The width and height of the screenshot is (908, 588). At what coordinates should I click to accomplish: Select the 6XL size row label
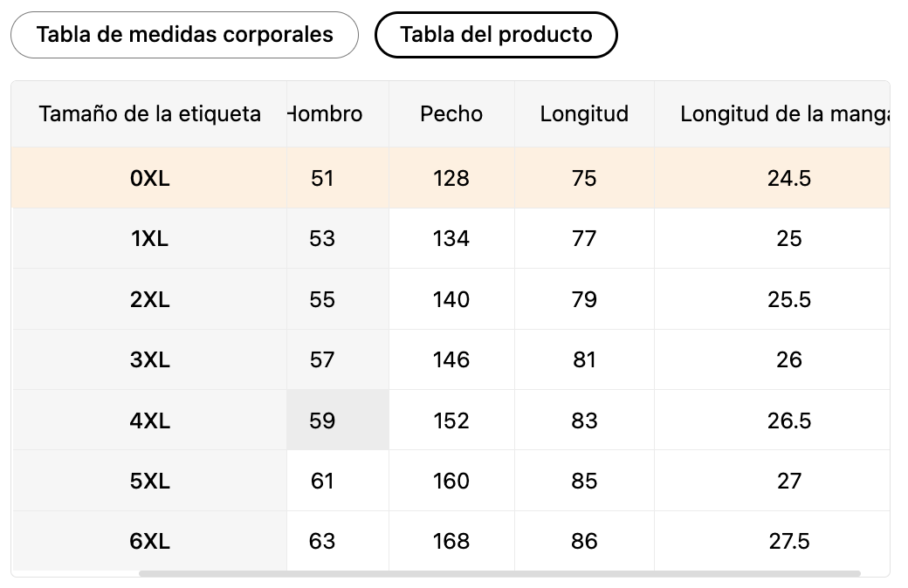pyautogui.click(x=149, y=541)
